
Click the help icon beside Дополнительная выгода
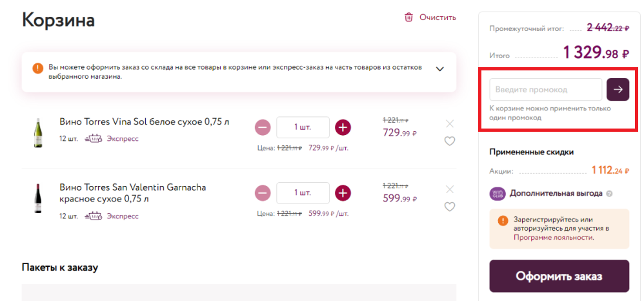pos(609,193)
